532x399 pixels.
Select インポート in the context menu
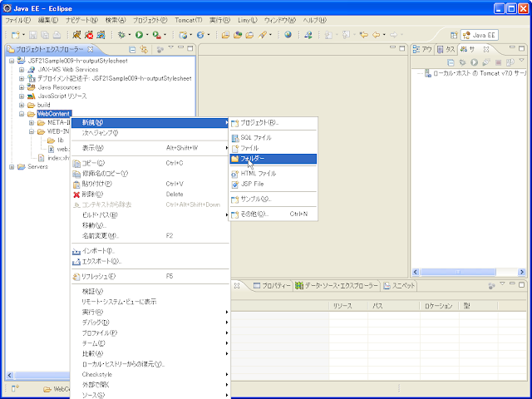pyautogui.click(x=150, y=251)
